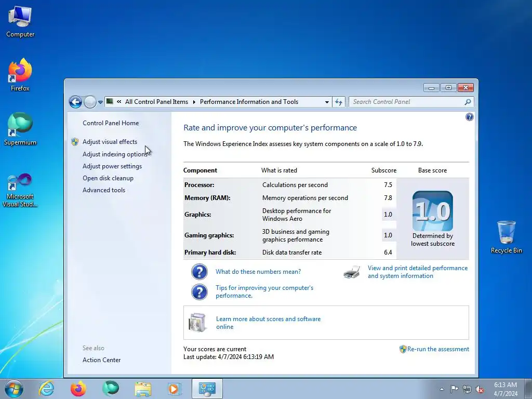Select the Supermium desktop shortcut

tap(20, 129)
